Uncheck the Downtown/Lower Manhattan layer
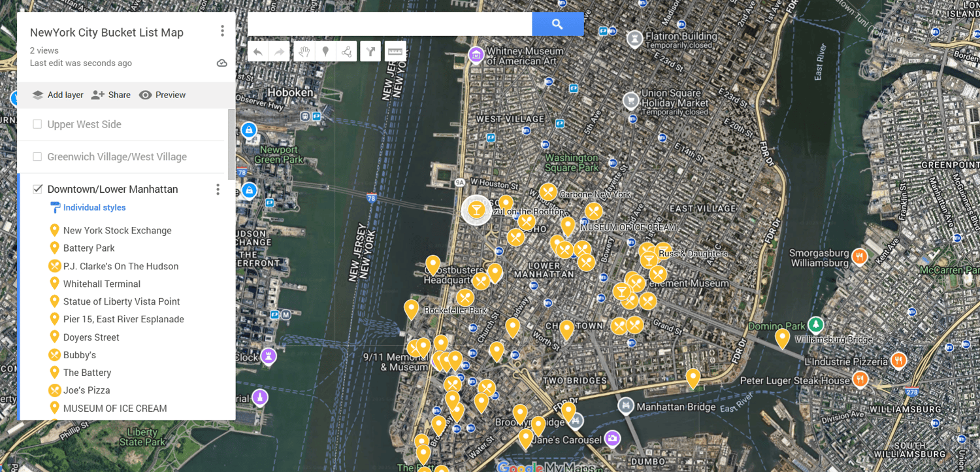This screenshot has height=472, width=980. pyautogui.click(x=37, y=189)
